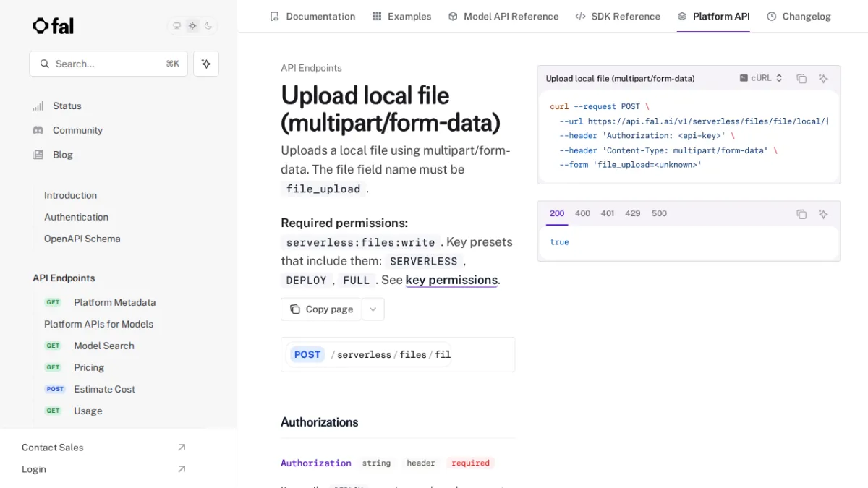Select the 200 response tab
868x488 pixels.
click(x=557, y=213)
